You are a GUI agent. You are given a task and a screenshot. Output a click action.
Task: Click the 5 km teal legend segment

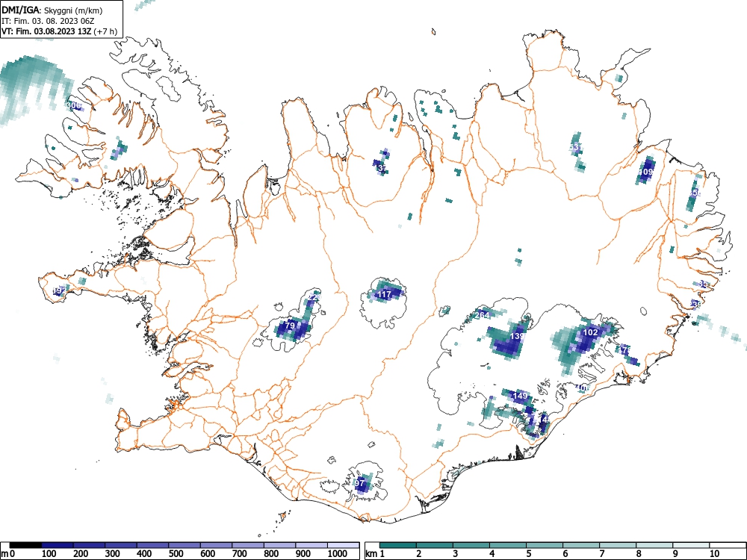(545, 545)
